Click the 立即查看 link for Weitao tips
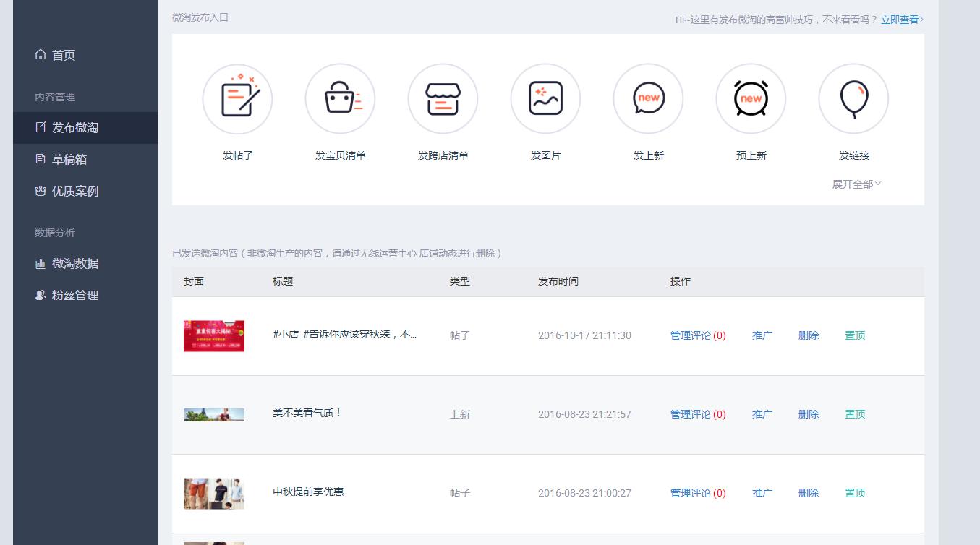 coord(897,19)
